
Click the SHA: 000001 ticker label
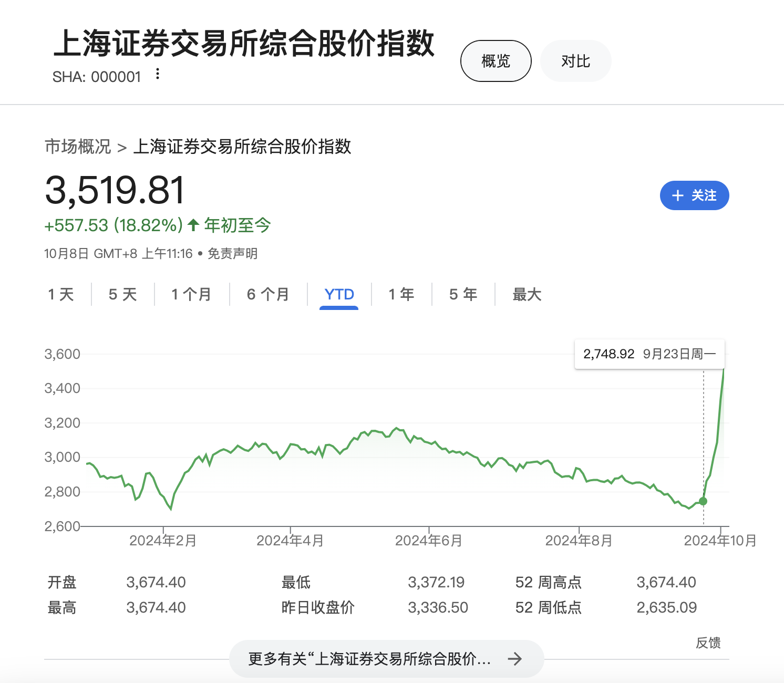click(97, 77)
